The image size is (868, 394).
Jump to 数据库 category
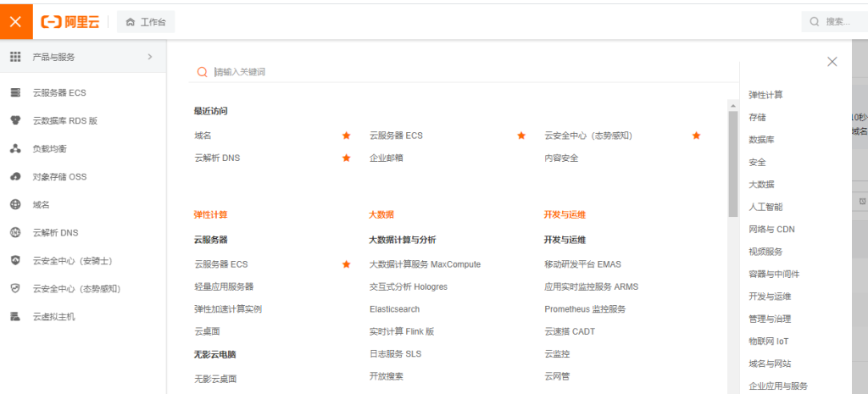click(762, 140)
